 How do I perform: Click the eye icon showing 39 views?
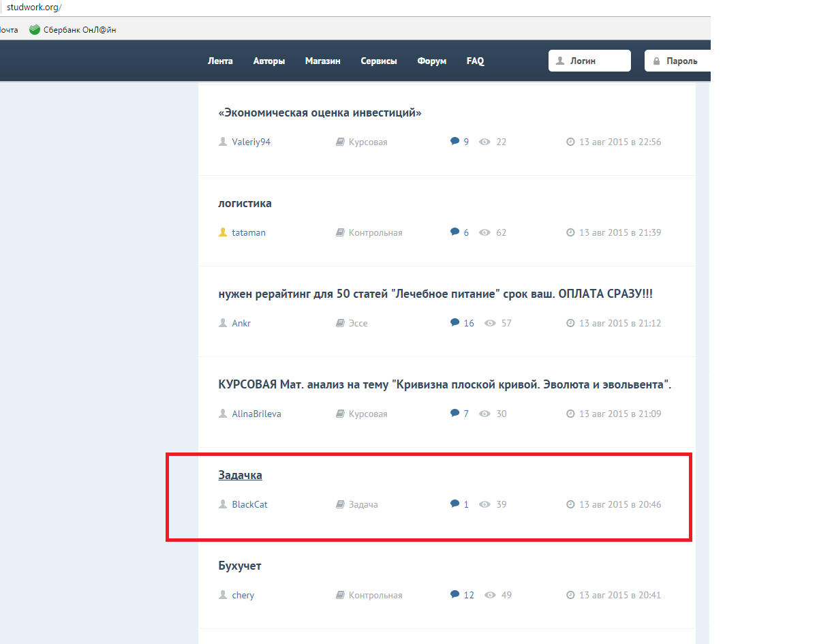(484, 504)
